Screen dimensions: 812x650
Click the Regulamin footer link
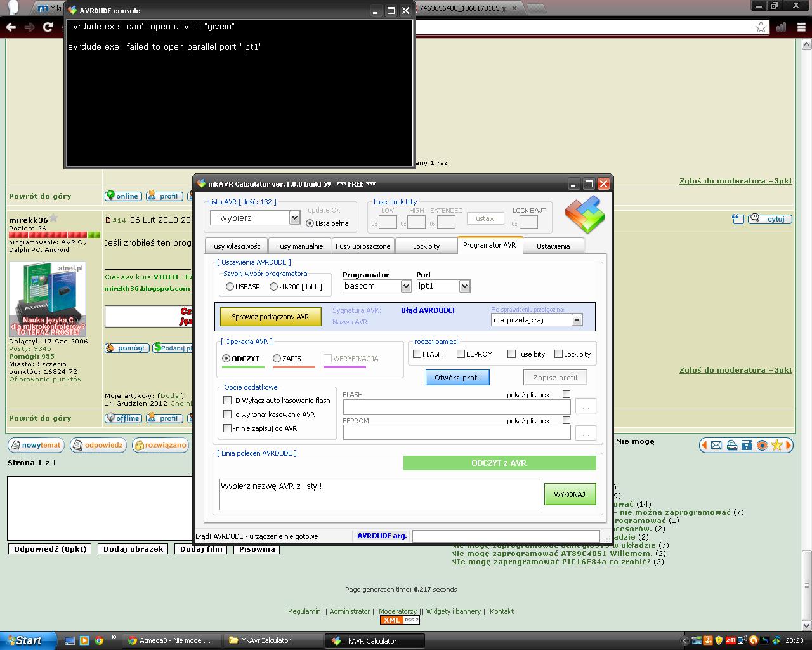click(x=304, y=611)
